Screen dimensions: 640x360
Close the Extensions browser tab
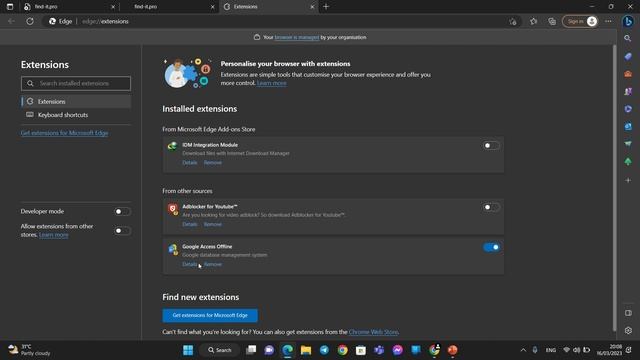tap(312, 7)
